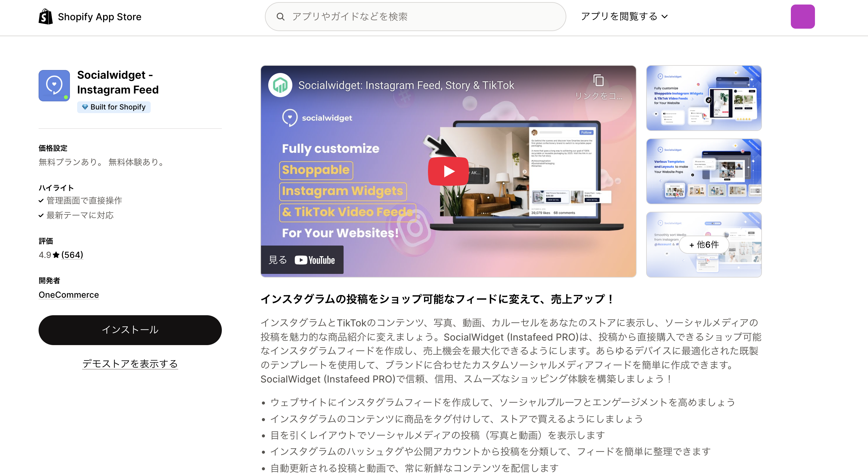Open the Fully customize screenshot thumbnail
Screen dimensions: 868x473
coord(704,98)
